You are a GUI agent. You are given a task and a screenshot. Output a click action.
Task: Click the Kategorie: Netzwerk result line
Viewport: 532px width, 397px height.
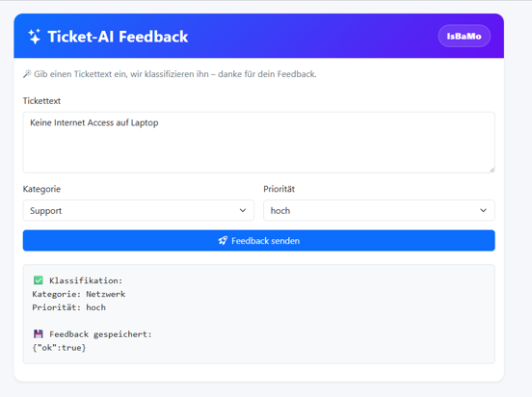point(79,294)
